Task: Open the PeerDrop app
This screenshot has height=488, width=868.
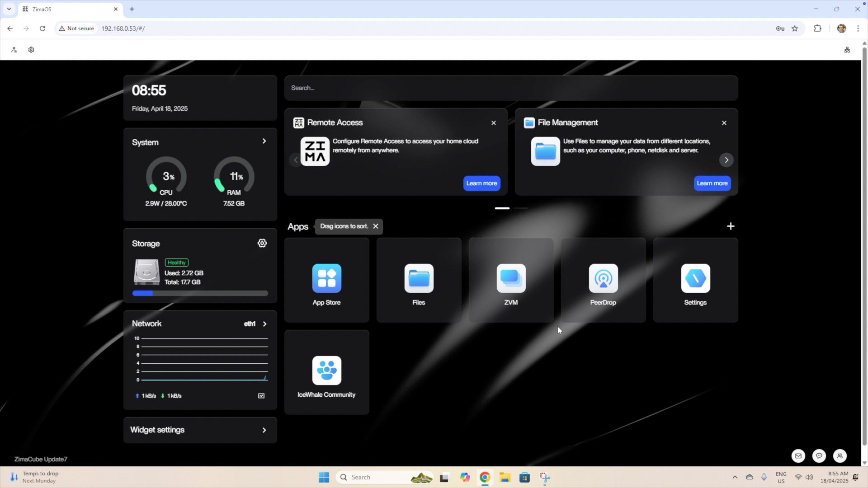Action: point(603,279)
